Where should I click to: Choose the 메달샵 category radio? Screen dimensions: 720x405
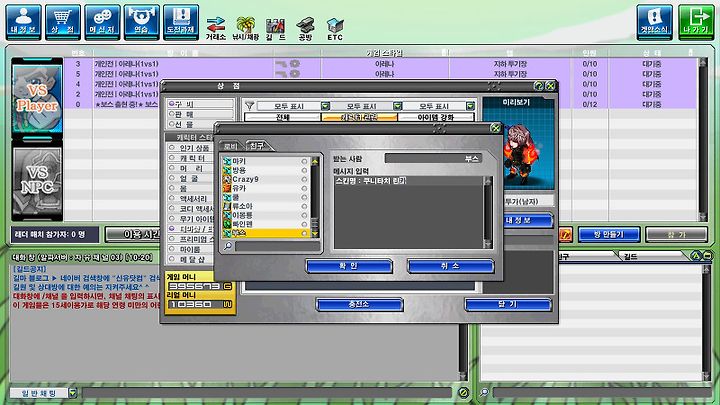172,259
